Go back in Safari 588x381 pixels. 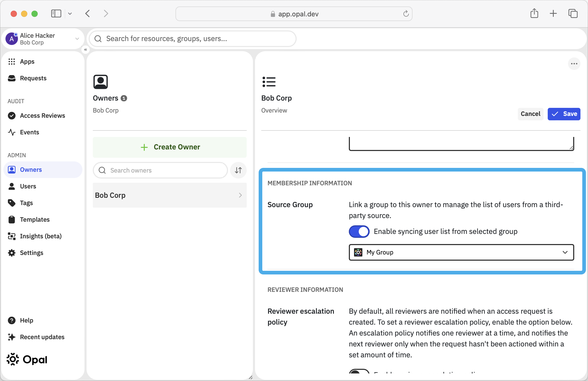[x=88, y=14]
